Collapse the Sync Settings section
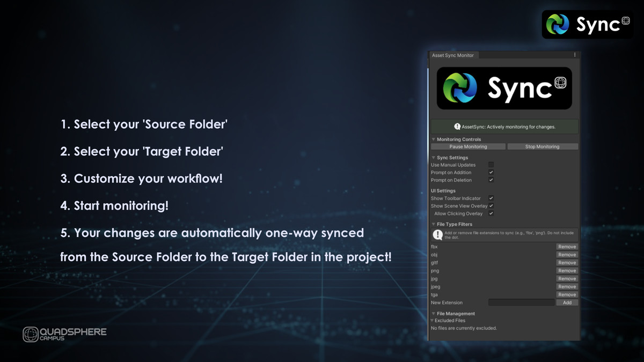This screenshot has width=644, height=362. pos(433,157)
